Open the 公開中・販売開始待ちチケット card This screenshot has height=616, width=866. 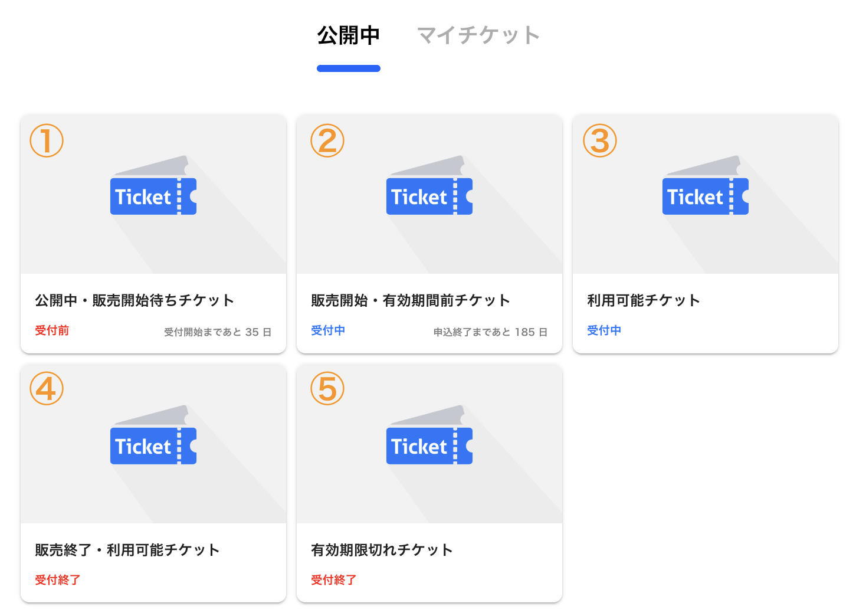point(134,300)
